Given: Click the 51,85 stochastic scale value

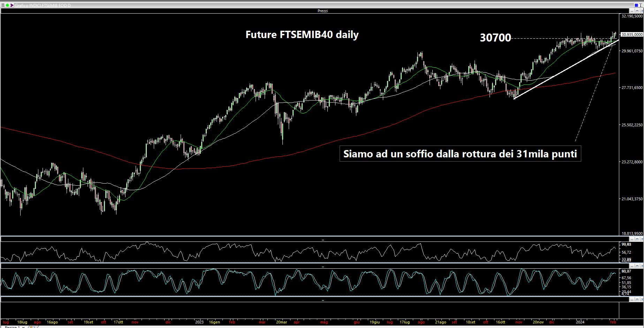Looking at the screenshot, I should pyautogui.click(x=626, y=283).
